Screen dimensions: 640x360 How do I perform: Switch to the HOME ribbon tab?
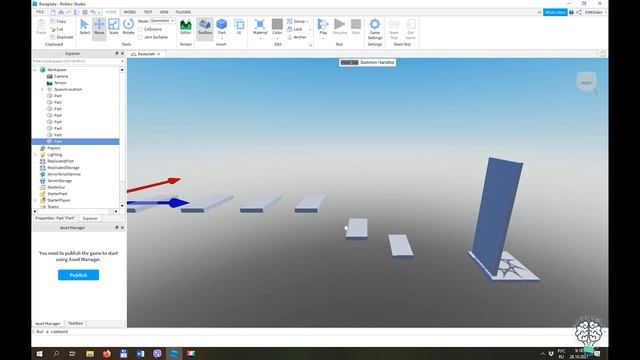point(111,12)
